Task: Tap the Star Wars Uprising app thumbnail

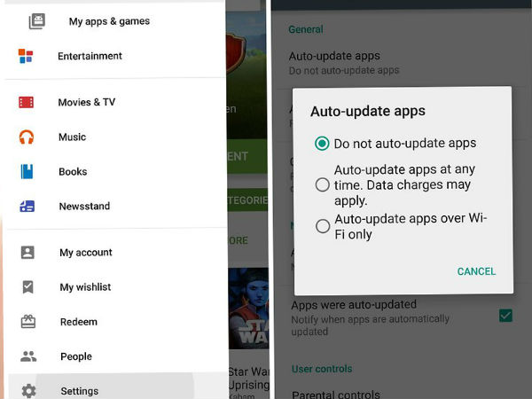Action: pyautogui.click(x=248, y=308)
